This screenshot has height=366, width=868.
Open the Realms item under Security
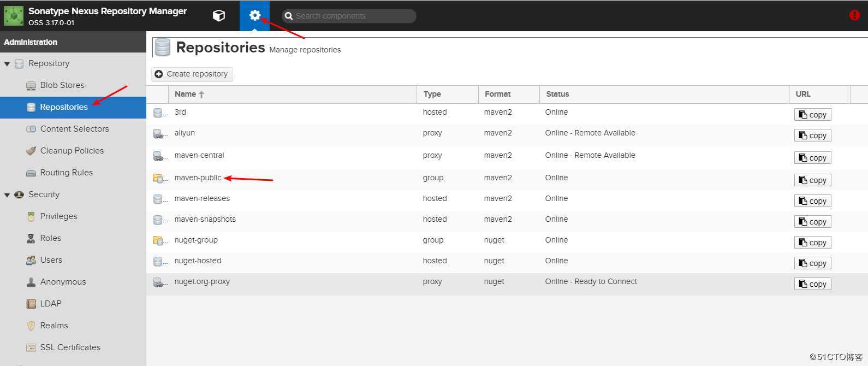click(54, 326)
